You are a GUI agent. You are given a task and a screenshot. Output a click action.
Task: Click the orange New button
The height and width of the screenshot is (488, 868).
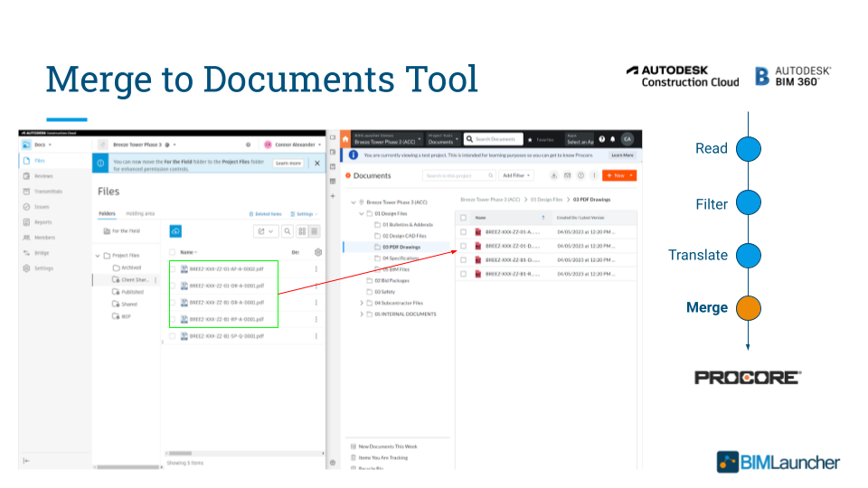(x=618, y=175)
